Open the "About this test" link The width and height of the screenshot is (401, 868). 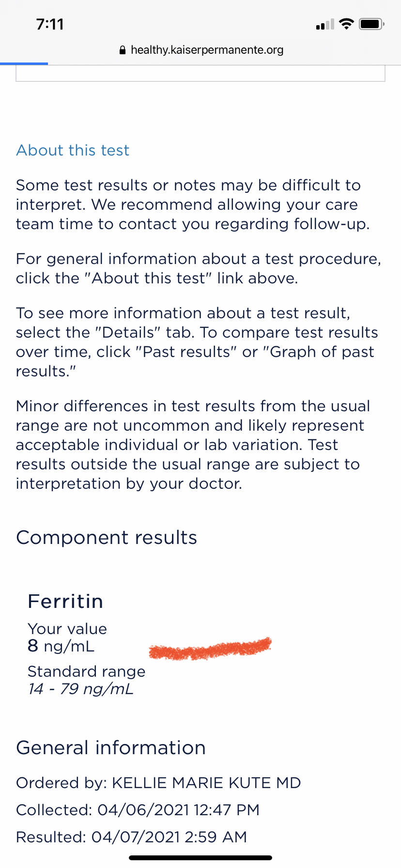click(73, 150)
